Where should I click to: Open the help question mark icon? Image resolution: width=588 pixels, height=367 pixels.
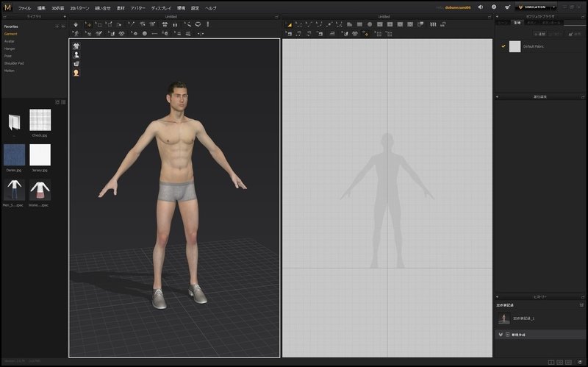coord(494,7)
